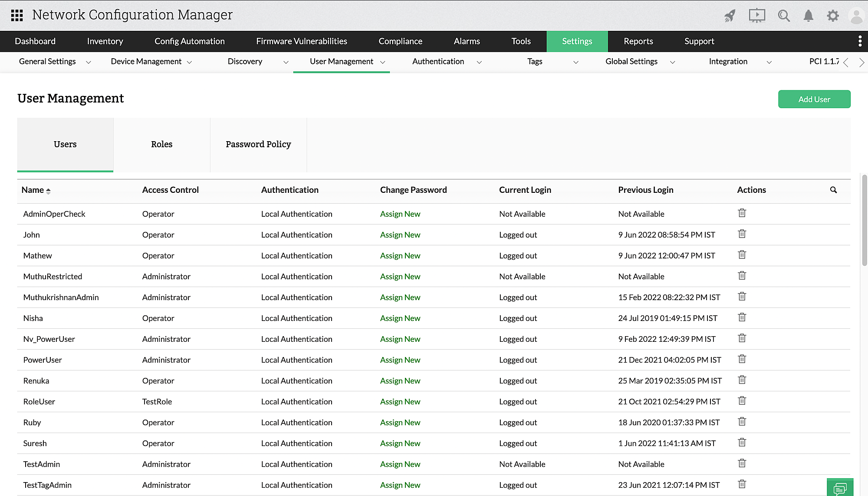Click the user profile avatar
This screenshot has height=496, width=868.
tap(856, 16)
